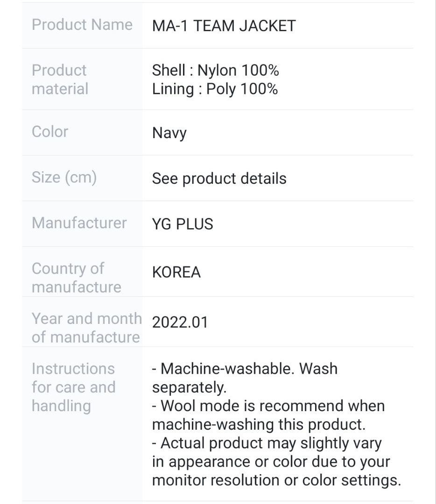The image size is (436, 504).
Task: Click Year and month of manufacture label
Action: 86,328
